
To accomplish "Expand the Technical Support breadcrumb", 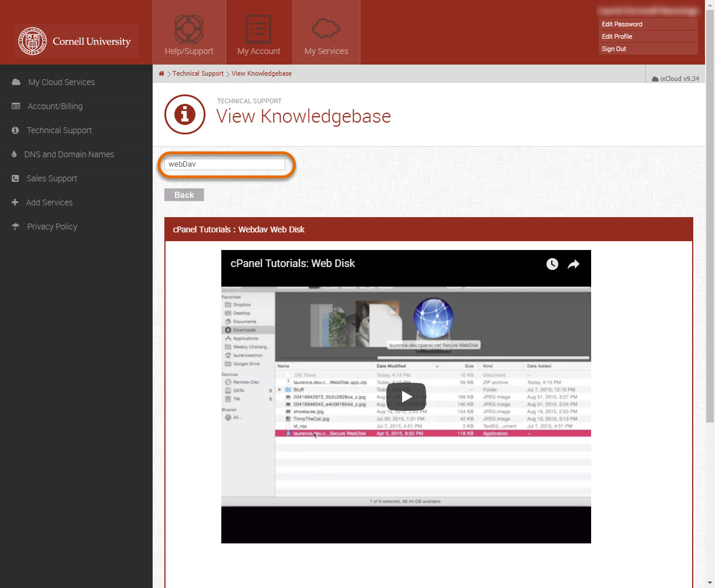I will click(198, 73).
